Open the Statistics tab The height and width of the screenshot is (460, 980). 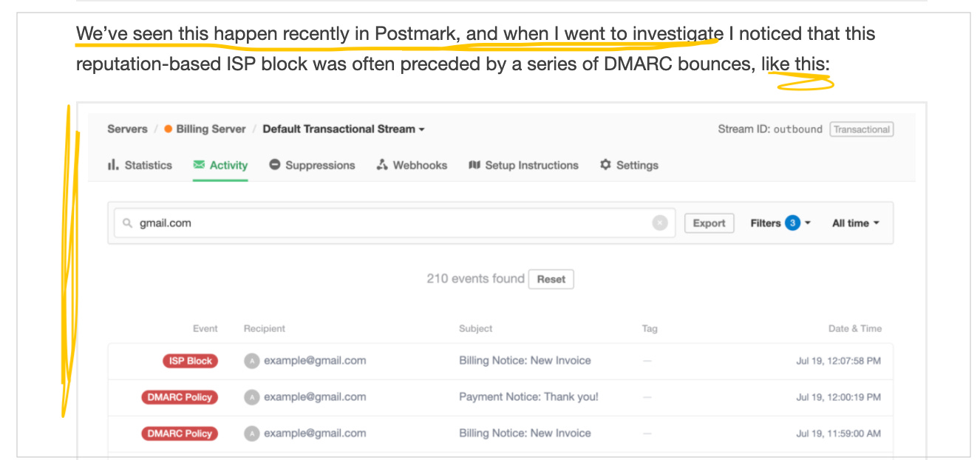[140, 165]
